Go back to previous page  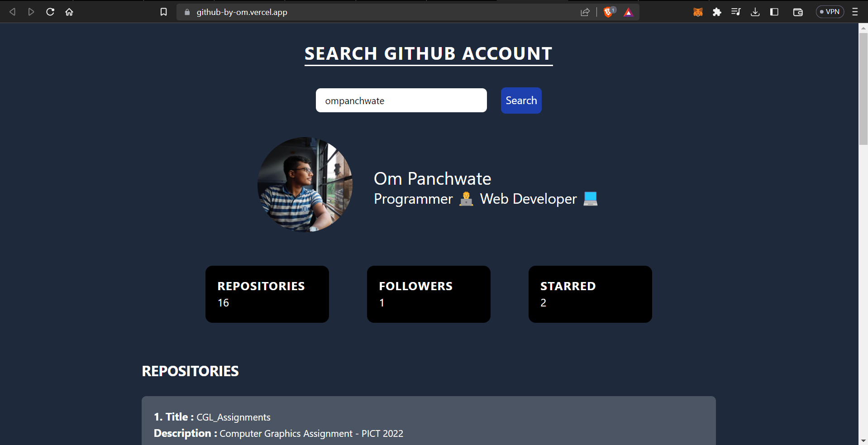coord(13,12)
